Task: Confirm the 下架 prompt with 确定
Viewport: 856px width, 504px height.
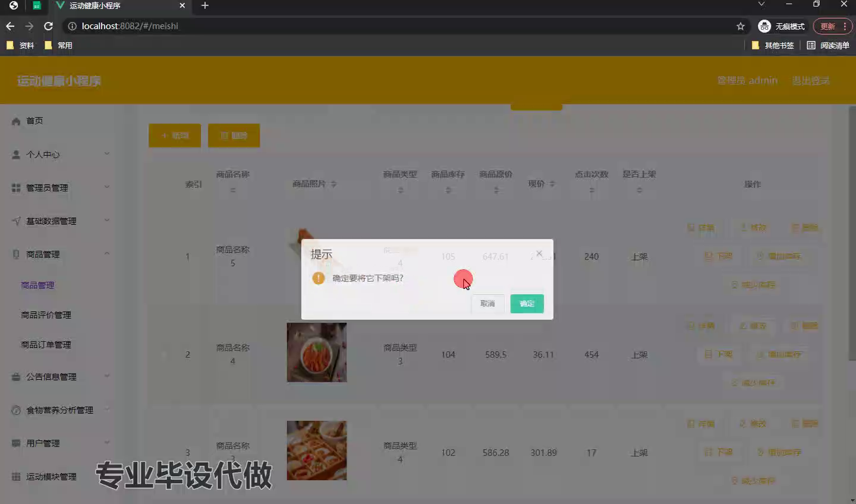Action: tap(527, 304)
